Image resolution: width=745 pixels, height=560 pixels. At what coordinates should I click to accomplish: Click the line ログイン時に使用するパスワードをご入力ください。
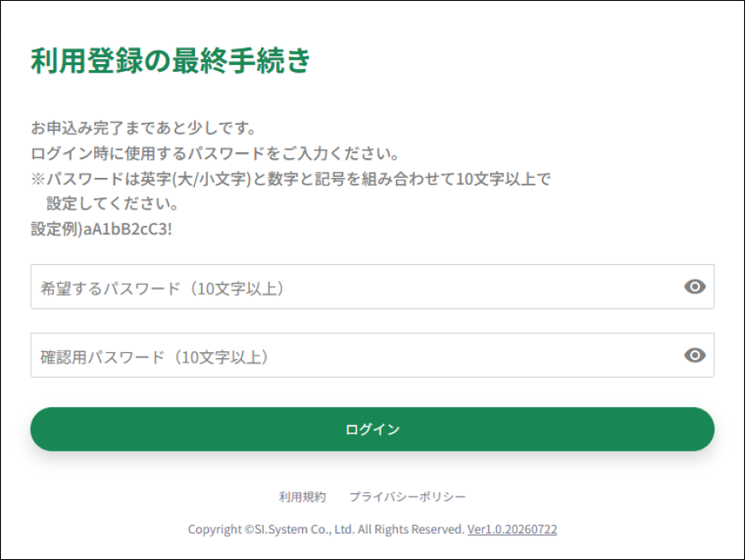click(215, 153)
